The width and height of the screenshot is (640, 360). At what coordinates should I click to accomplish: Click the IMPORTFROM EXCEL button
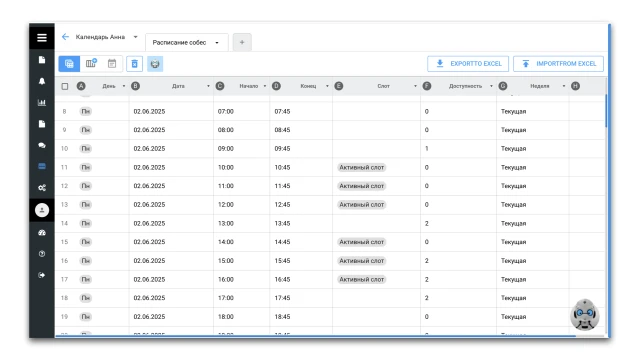(558, 64)
